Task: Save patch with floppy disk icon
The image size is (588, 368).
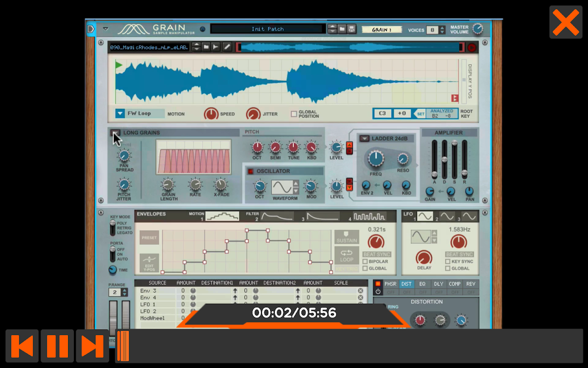Action: pyautogui.click(x=351, y=29)
